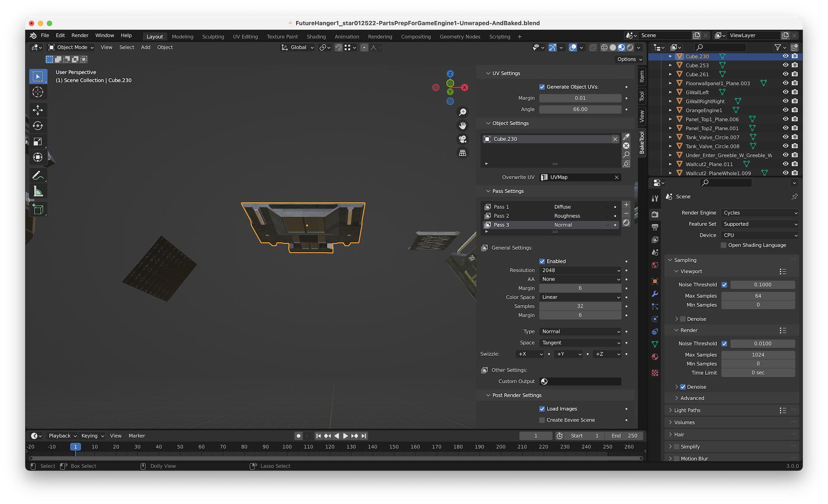Jump to the timeline end frame
This screenshot has height=504, width=828.
(x=364, y=436)
